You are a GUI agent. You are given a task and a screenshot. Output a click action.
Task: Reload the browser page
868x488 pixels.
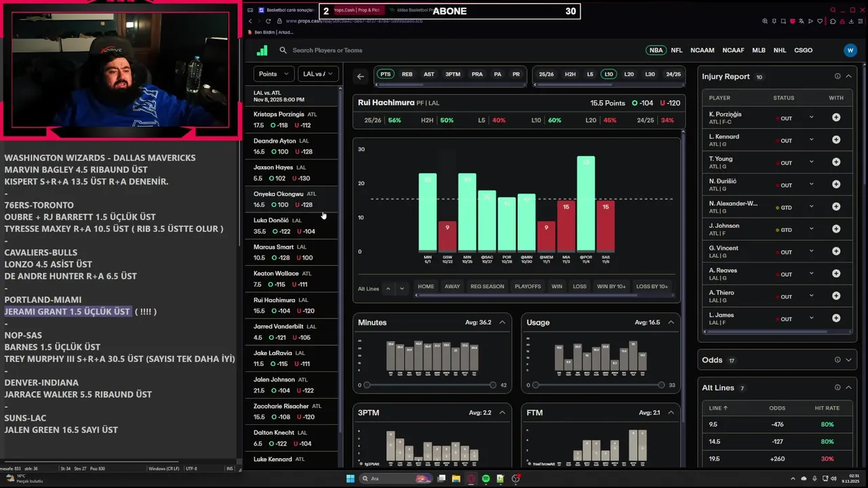click(268, 21)
